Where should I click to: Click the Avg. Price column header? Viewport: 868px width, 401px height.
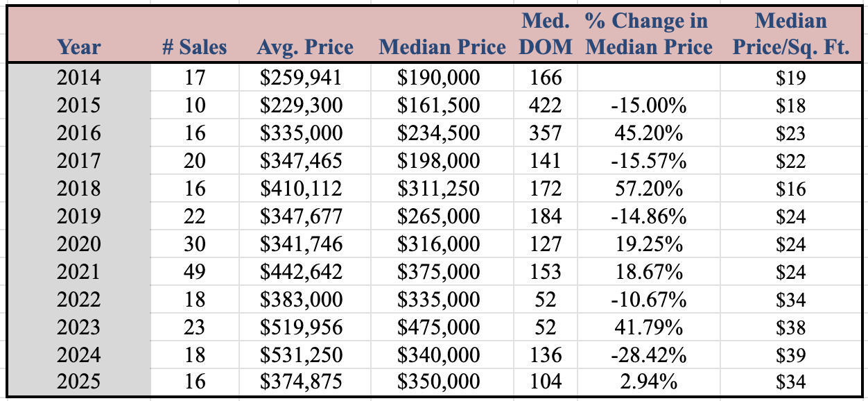click(304, 47)
